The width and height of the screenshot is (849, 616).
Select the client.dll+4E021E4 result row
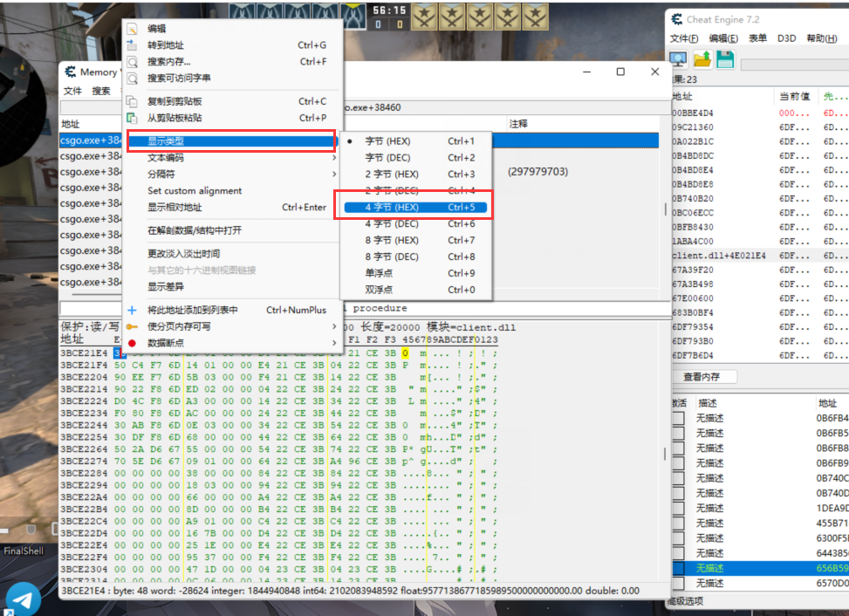[x=760, y=256]
